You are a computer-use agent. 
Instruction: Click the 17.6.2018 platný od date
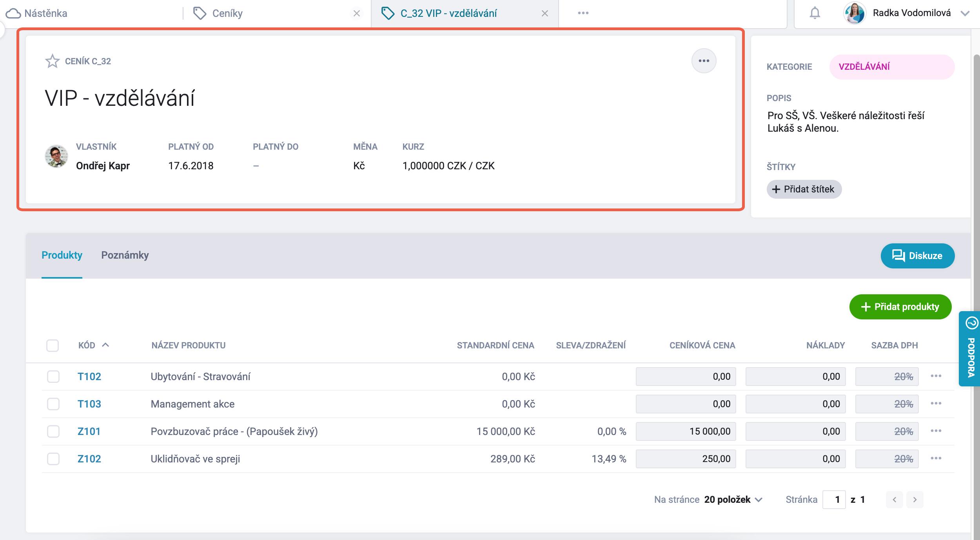point(191,166)
